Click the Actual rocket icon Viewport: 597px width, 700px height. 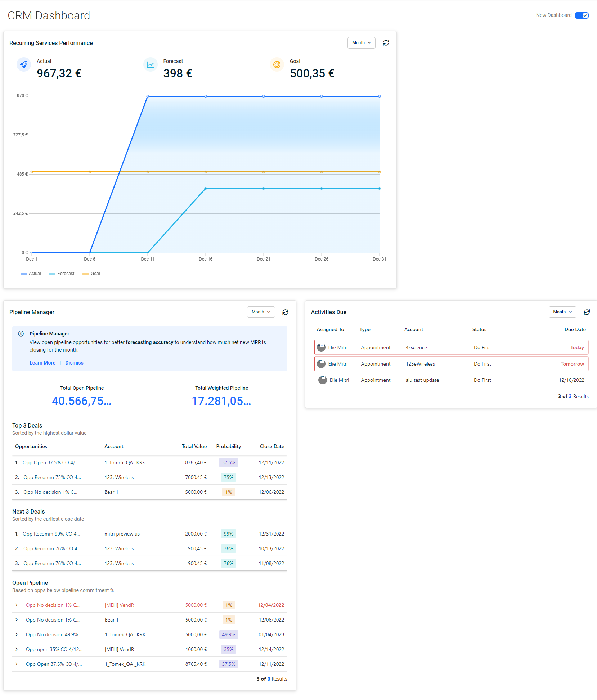click(x=24, y=64)
